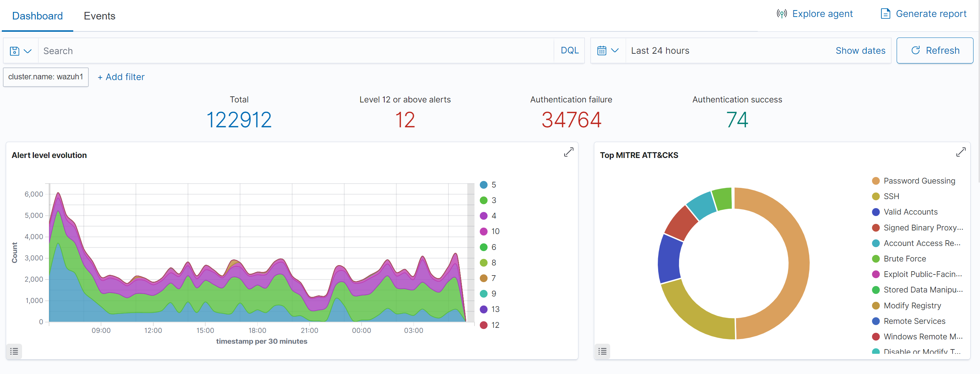This screenshot has width=980, height=374.
Task: Expand the Top MITRE ATT&CKS panel to fullscreen
Action: click(961, 152)
